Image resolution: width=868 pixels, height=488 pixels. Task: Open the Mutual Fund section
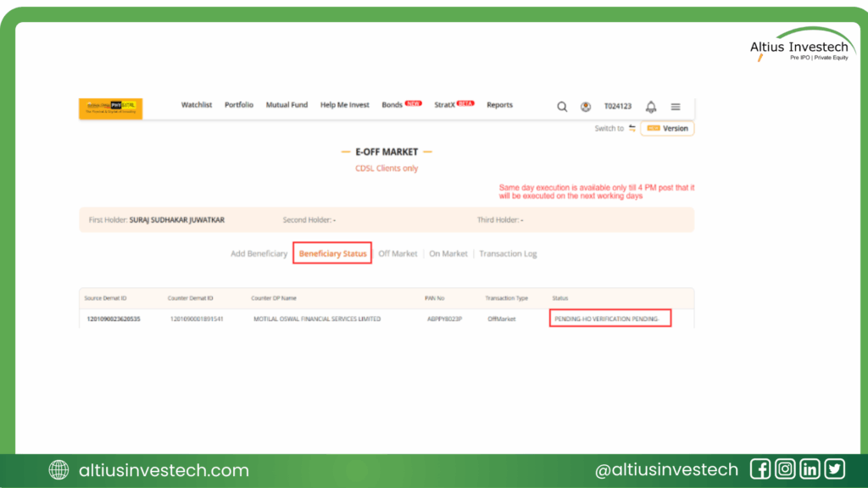[287, 105]
